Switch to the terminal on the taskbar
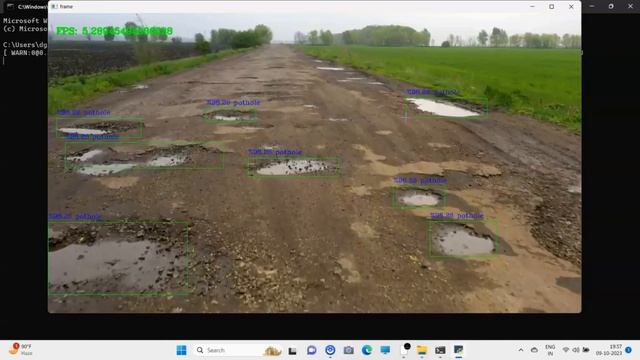Image resolution: width=640 pixels, height=360 pixels. 440,350
